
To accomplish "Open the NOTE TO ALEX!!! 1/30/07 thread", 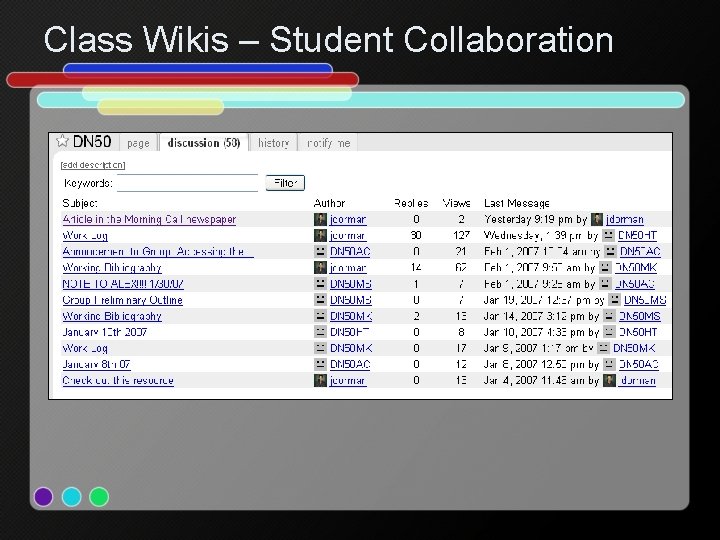I will 123,284.
